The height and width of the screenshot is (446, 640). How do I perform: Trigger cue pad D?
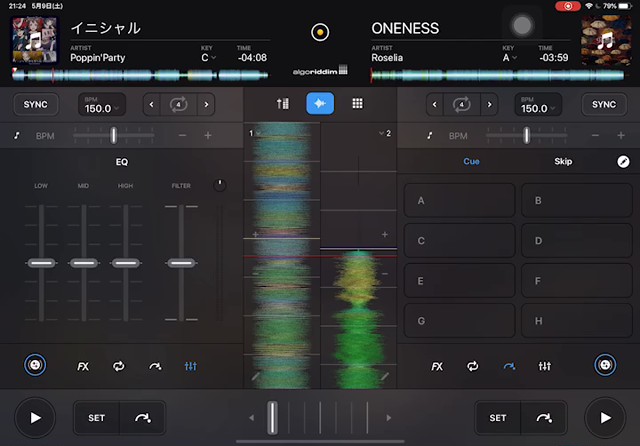tap(577, 240)
